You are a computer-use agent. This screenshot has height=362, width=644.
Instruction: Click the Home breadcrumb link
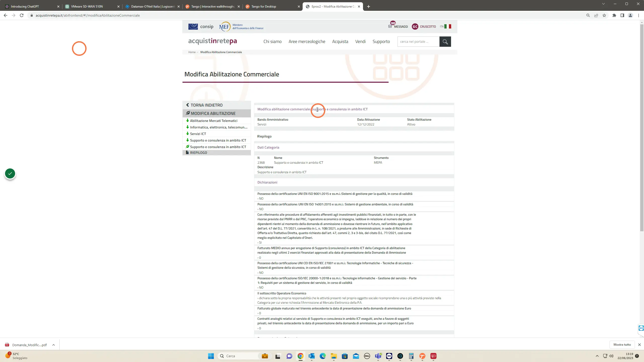point(192,52)
